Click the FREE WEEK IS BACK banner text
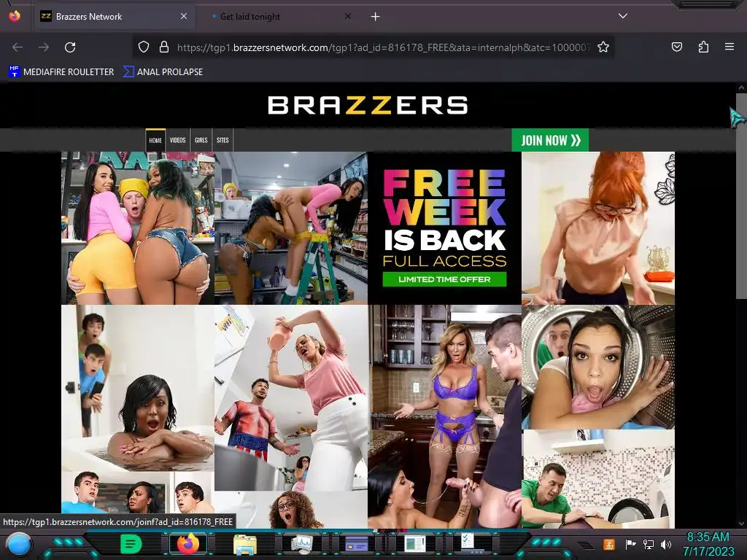This screenshot has height=560, width=747. 444,211
